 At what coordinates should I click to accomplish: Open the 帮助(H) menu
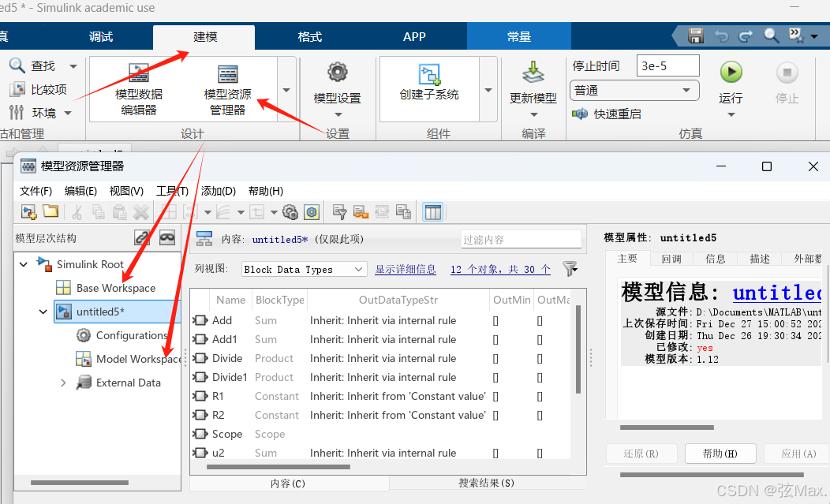point(265,191)
